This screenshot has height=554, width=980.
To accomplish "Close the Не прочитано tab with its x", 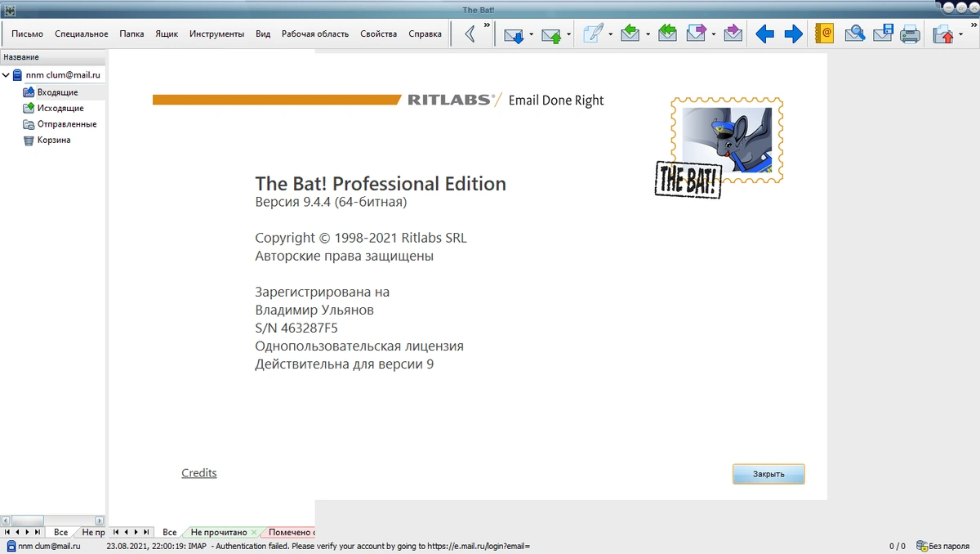I will 255,532.
